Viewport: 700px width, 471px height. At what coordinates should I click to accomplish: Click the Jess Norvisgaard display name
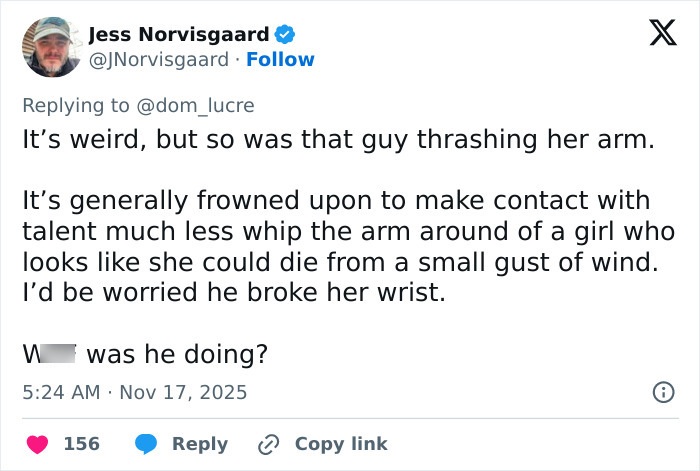click(179, 35)
